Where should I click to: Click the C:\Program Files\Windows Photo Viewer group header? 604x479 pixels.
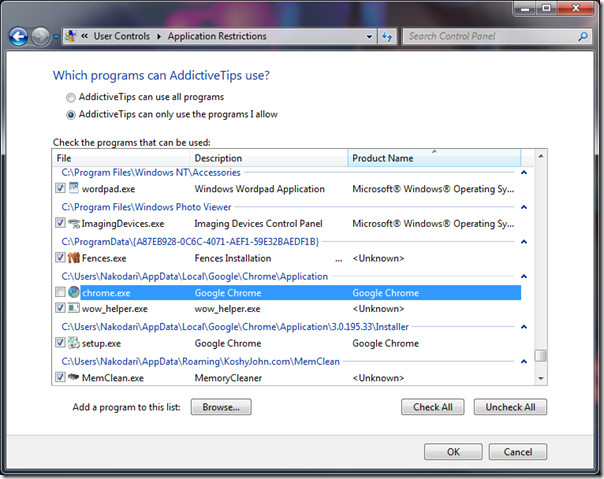(146, 207)
